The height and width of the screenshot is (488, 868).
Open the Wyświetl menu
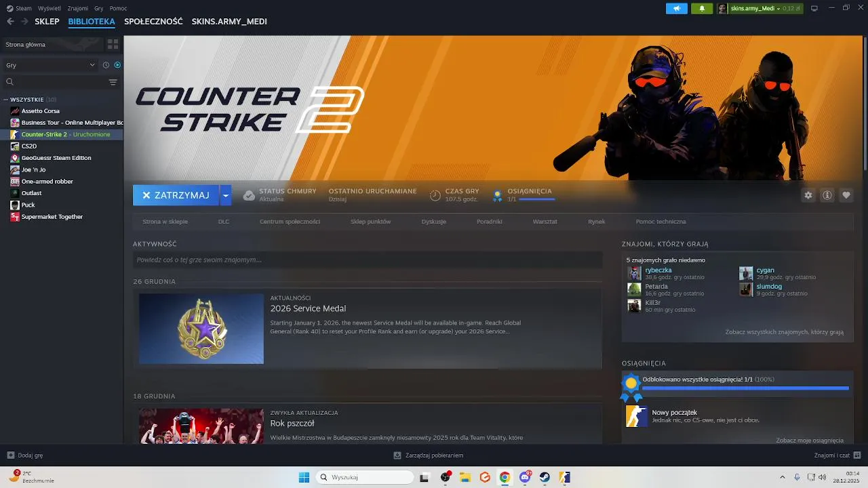pyautogui.click(x=49, y=8)
